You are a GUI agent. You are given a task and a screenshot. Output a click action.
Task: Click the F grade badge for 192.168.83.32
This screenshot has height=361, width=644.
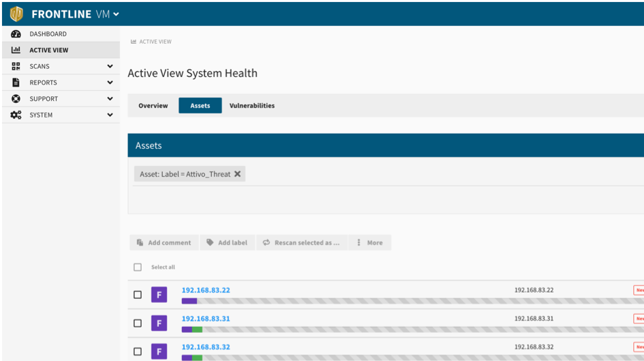(159, 351)
